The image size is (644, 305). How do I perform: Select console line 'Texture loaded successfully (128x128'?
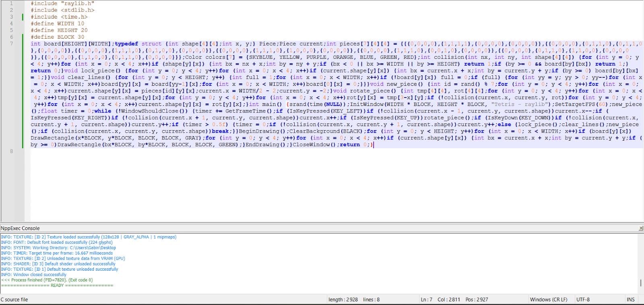tap(89, 237)
